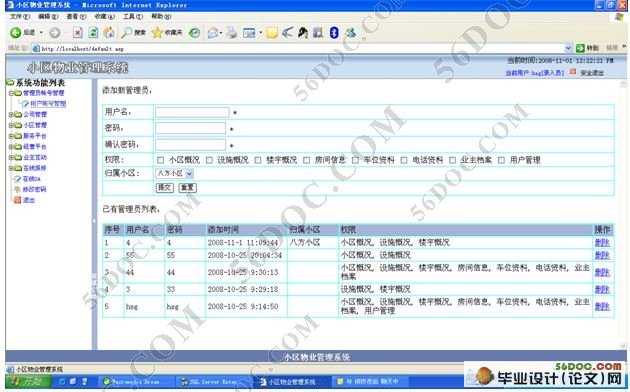Click the black horse head toolbar icon
This screenshot has width=630, height=392.
303,33
